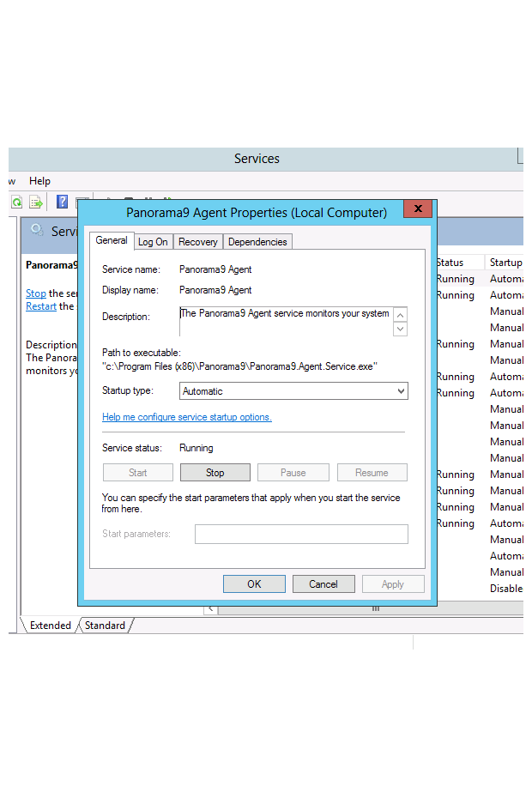Open the blue Help question-mark icon
The image size is (532, 798).
[62, 202]
